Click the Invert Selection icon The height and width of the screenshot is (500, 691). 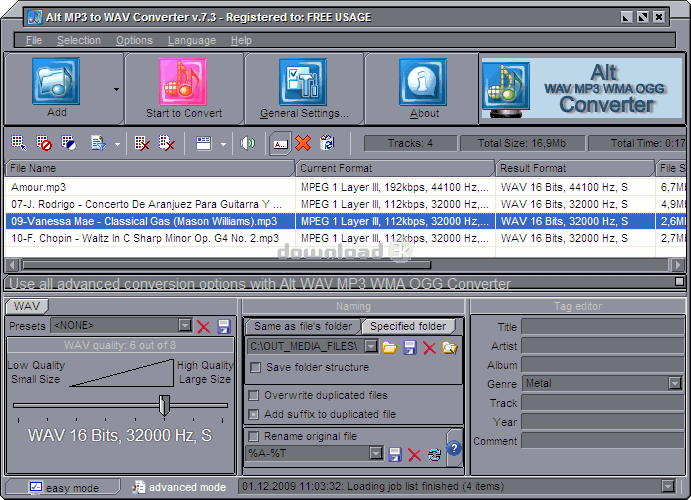[68, 143]
